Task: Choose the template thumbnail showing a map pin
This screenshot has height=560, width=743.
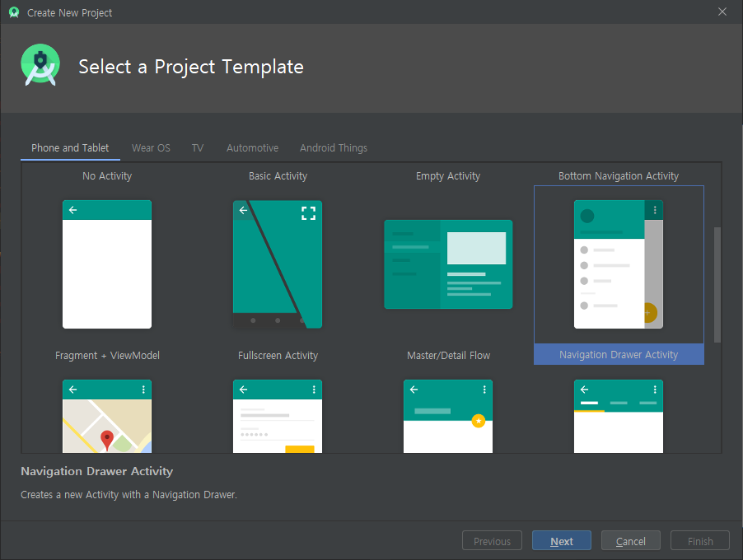Action: [x=107, y=416]
